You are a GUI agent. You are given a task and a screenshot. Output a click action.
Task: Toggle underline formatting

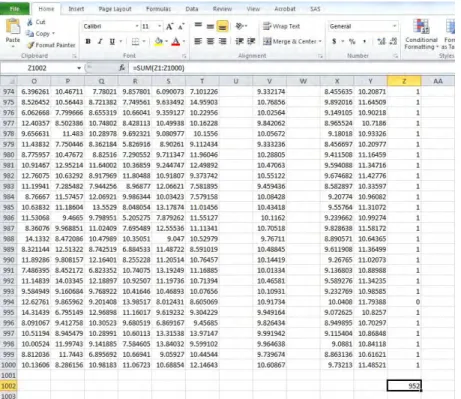pyautogui.click(x=112, y=42)
